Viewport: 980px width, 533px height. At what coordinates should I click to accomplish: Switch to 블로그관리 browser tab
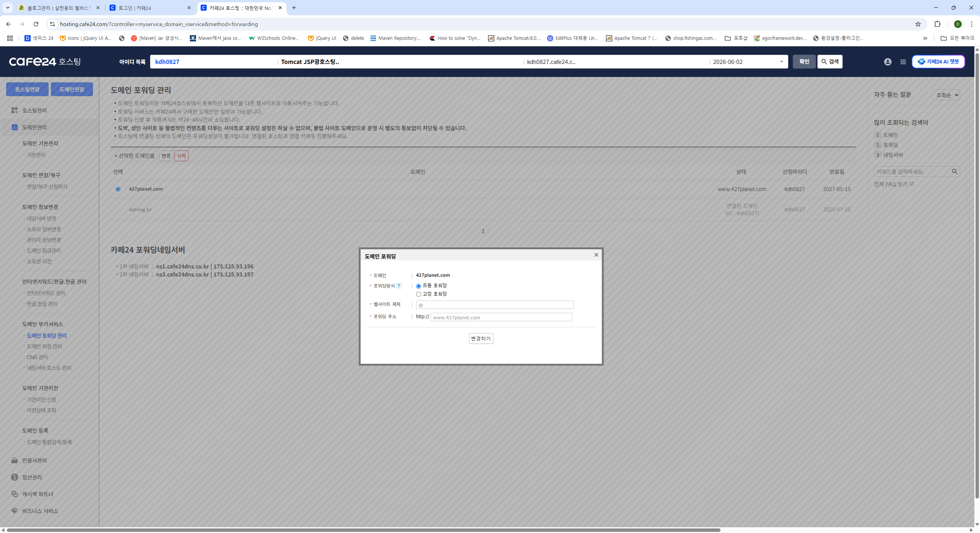click(x=59, y=8)
